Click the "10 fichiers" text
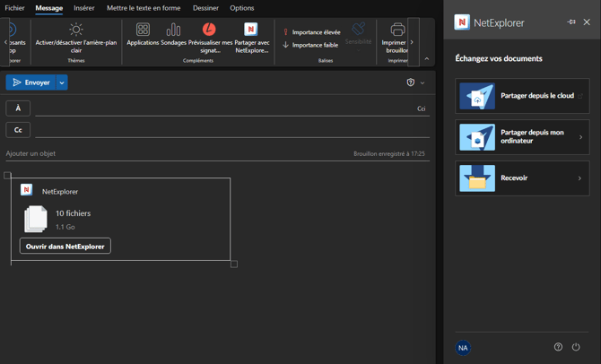 74,213
